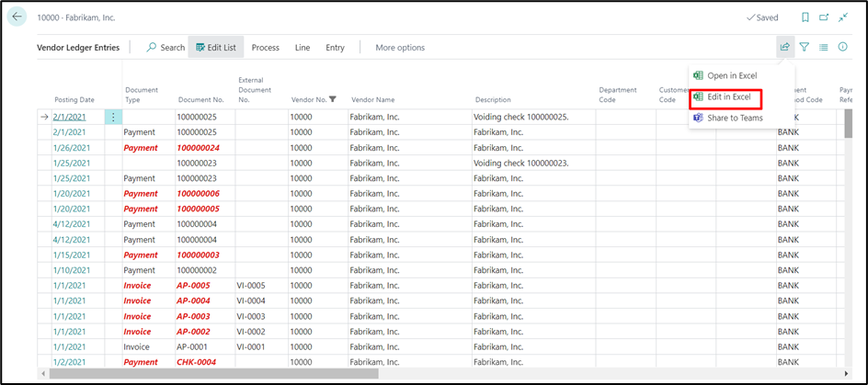Select document number 100000002
The width and height of the screenshot is (868, 385).
point(197,270)
